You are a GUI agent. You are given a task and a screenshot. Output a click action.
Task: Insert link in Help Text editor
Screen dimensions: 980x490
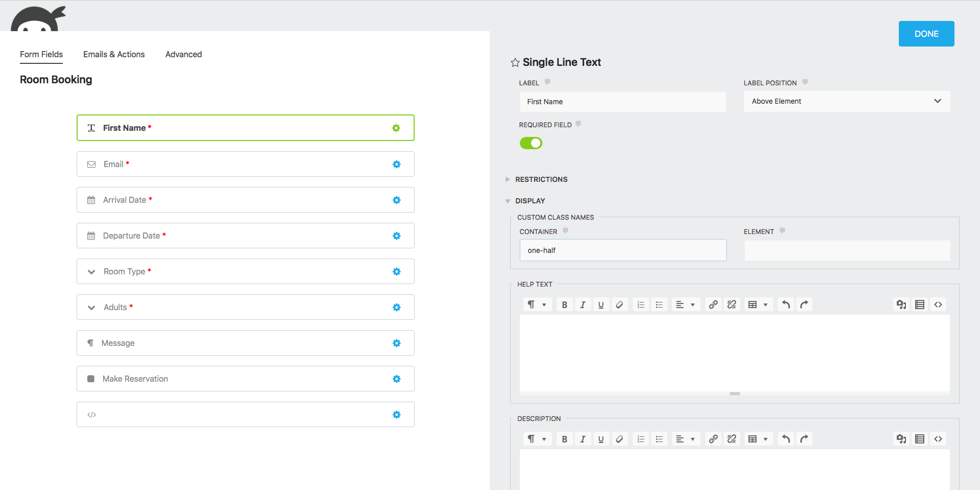click(x=713, y=305)
